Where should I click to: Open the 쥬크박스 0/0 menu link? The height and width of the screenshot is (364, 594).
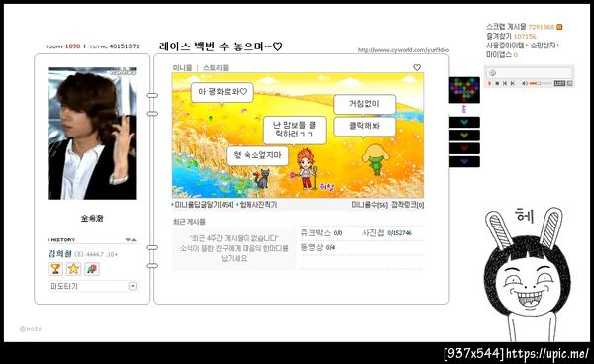point(321,233)
